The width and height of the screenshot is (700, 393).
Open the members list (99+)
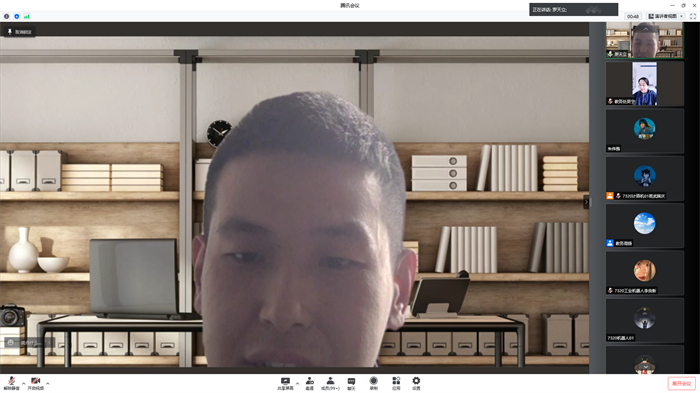pyautogui.click(x=330, y=383)
